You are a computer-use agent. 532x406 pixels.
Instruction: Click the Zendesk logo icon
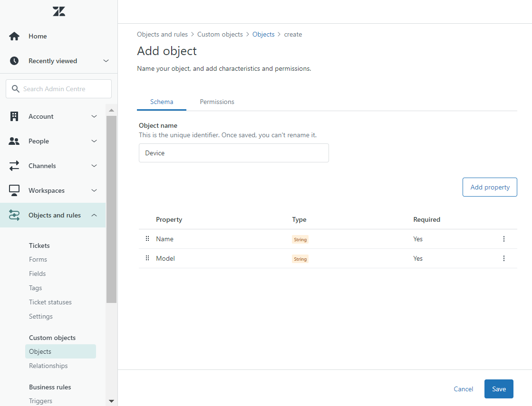[58, 11]
